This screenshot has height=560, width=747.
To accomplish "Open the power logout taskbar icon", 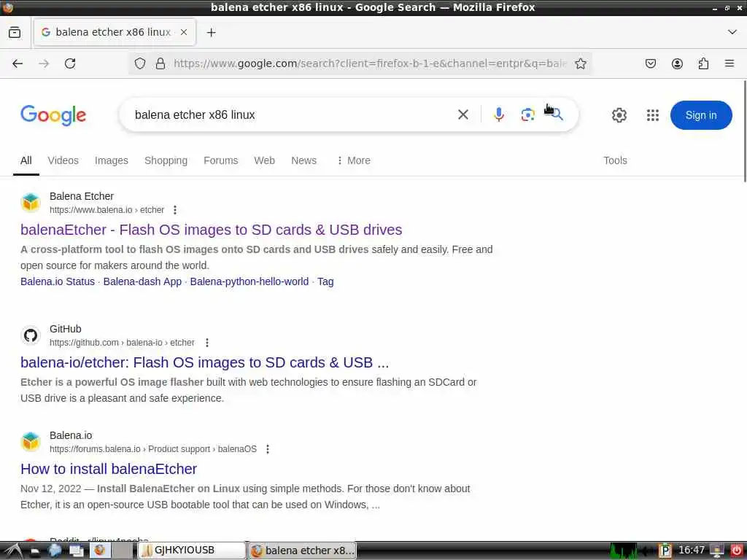I will [736, 551].
